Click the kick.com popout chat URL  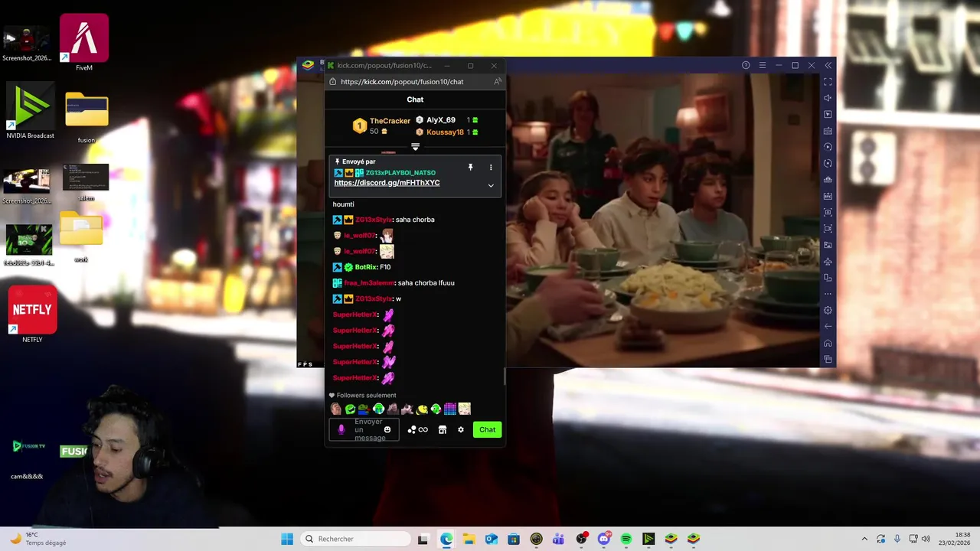(x=402, y=82)
